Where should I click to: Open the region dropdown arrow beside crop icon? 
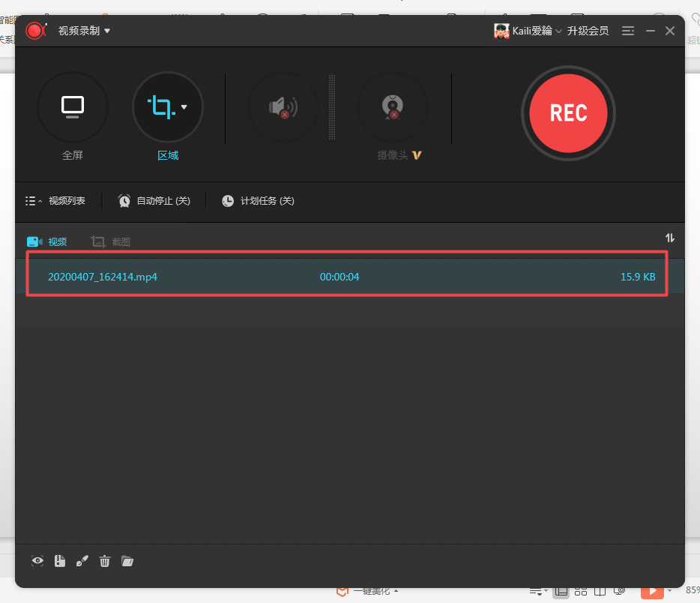click(x=184, y=107)
